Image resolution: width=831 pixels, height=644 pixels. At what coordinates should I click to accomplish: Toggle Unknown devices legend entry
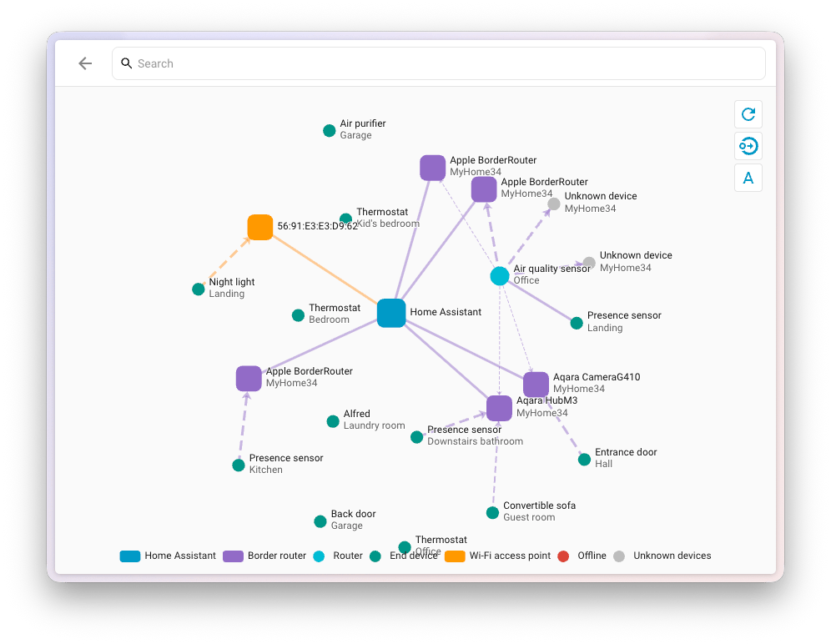click(x=662, y=556)
